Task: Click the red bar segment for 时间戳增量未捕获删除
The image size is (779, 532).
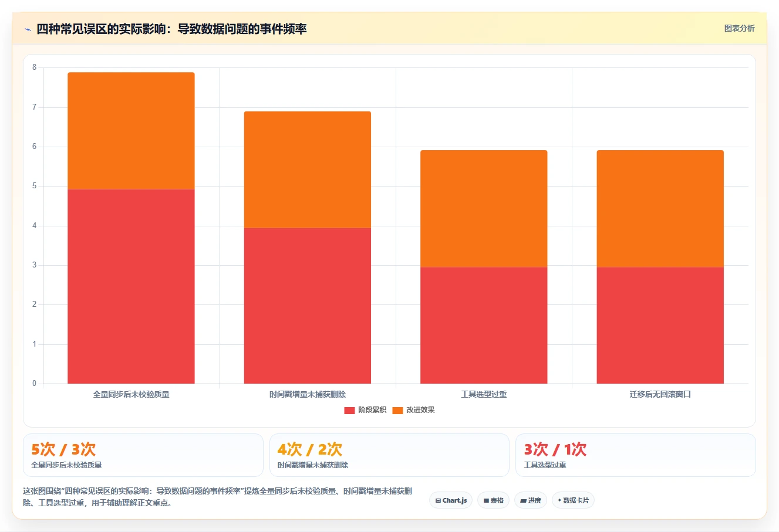Action: pyautogui.click(x=308, y=306)
